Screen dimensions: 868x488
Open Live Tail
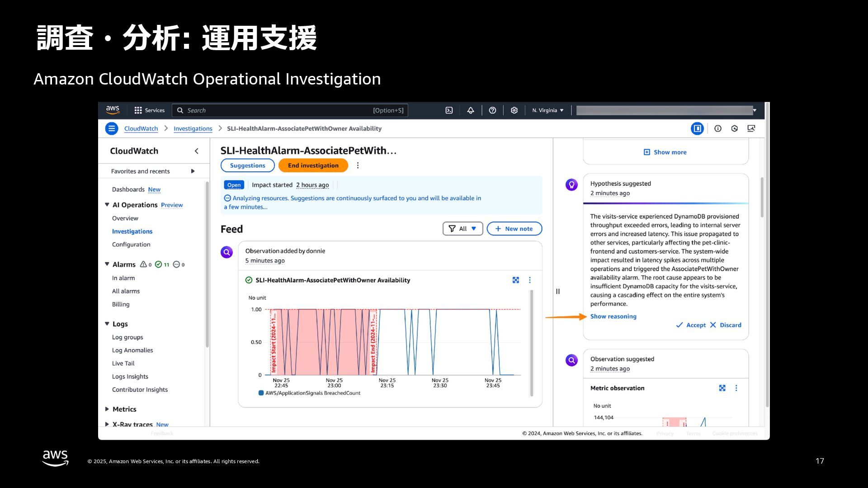123,363
